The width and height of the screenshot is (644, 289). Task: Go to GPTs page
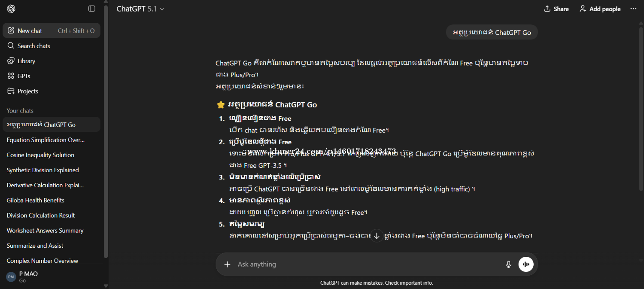coord(24,76)
